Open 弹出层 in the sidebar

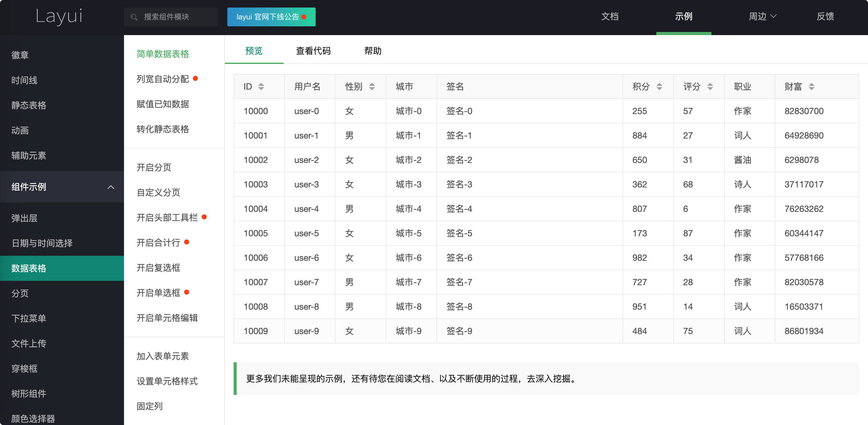pos(62,218)
